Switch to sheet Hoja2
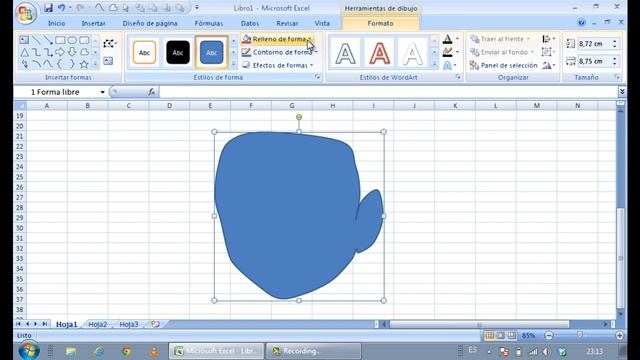The image size is (640, 360). [98, 324]
